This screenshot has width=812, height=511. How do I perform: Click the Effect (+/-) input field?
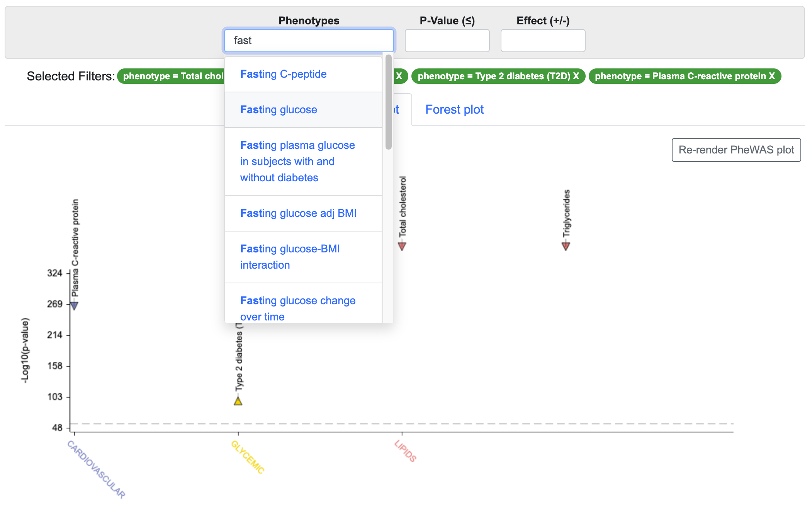pos(543,41)
